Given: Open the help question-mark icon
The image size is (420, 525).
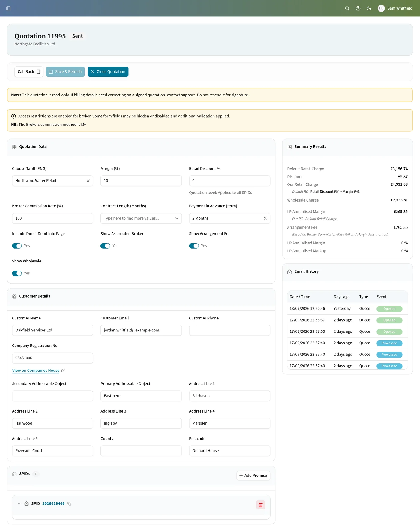Looking at the screenshot, I should click(x=358, y=8).
